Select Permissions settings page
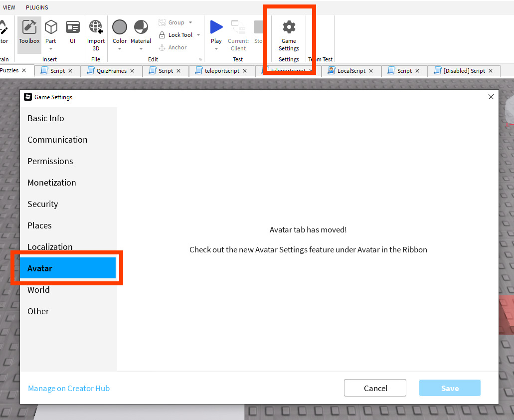Viewport: 514px width, 420px height. (68, 161)
